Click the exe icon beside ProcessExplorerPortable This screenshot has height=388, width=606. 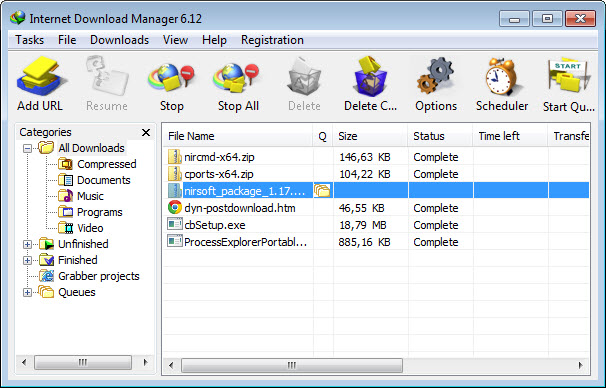click(175, 241)
